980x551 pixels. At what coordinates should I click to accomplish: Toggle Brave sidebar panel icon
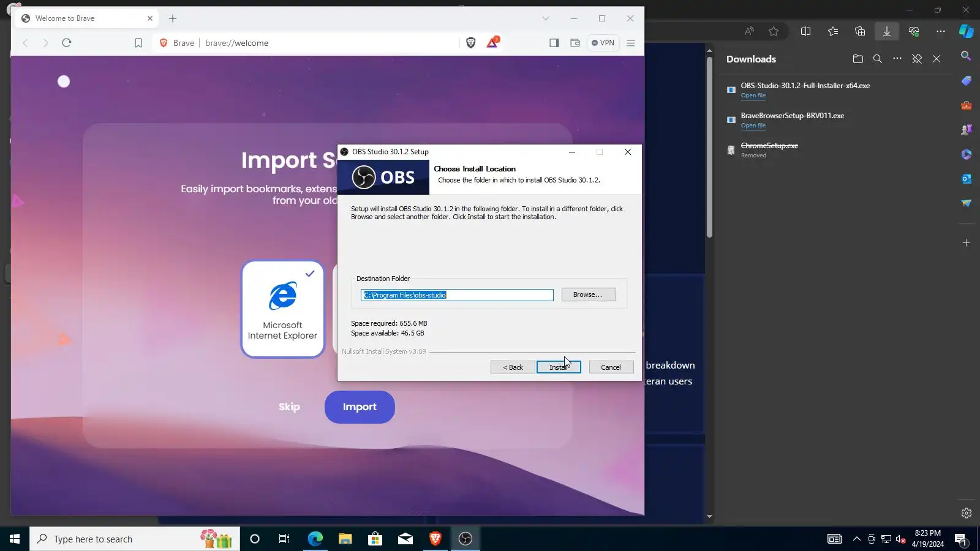click(x=554, y=43)
